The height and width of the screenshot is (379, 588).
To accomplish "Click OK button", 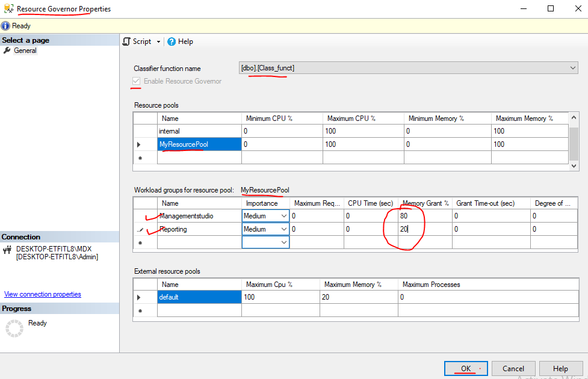I will point(466,369).
